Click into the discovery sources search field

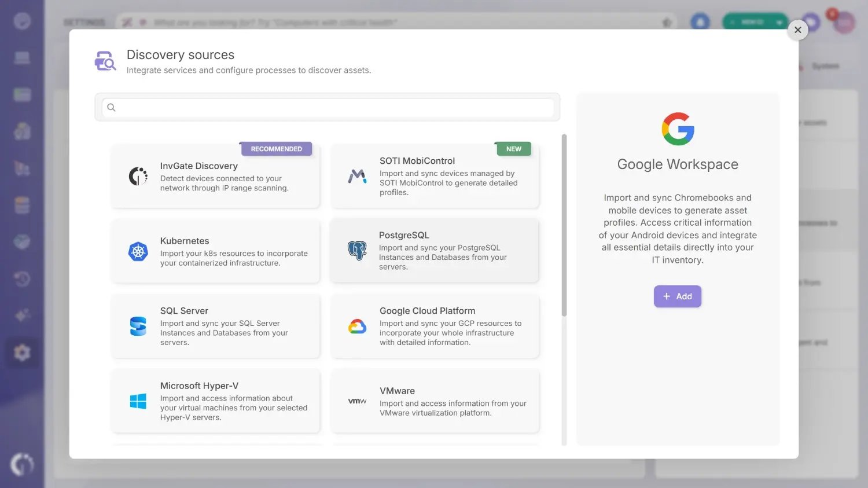328,108
